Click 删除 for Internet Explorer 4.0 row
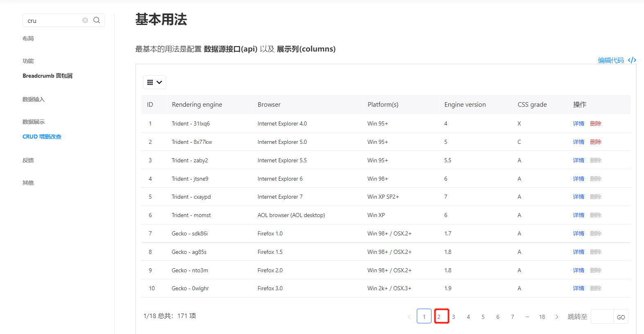Screen dimensions: 644x334 point(596,123)
